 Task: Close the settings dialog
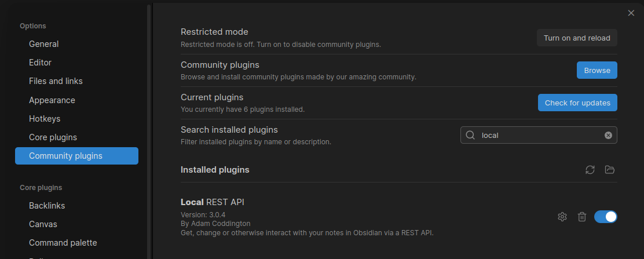click(631, 13)
